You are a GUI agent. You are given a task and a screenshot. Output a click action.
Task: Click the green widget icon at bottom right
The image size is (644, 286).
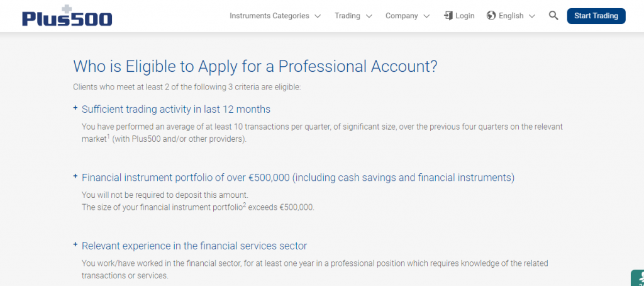(x=639, y=278)
